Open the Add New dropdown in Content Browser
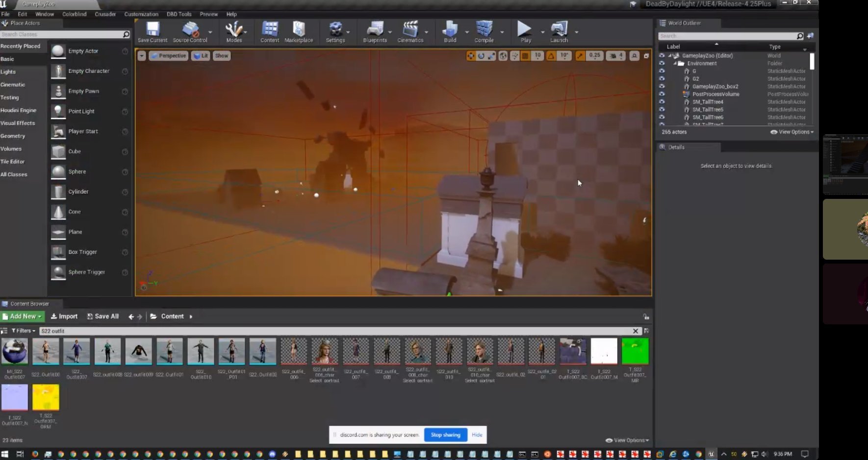 click(x=23, y=316)
